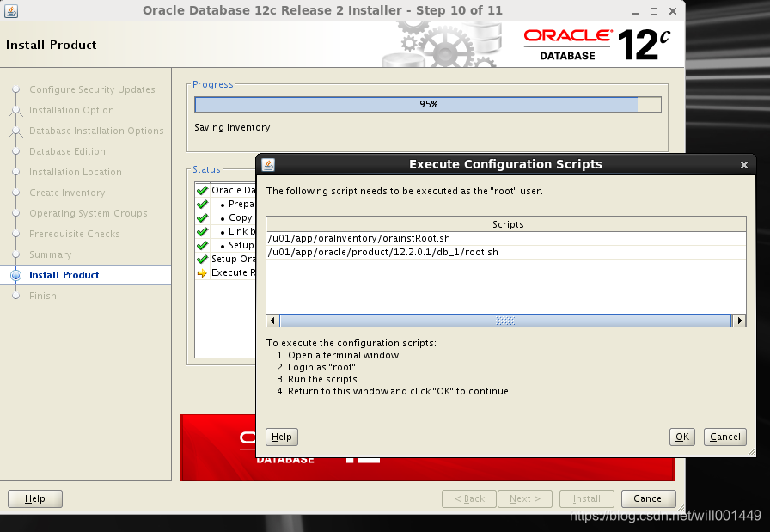Screen dimensions: 770x532
Task: Click the Install Product step bullet icon
Action: point(15,275)
